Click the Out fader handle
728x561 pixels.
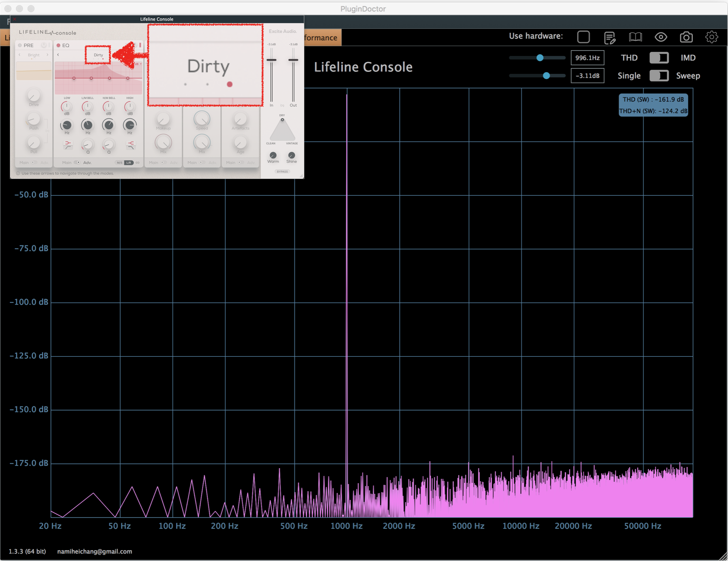click(293, 60)
